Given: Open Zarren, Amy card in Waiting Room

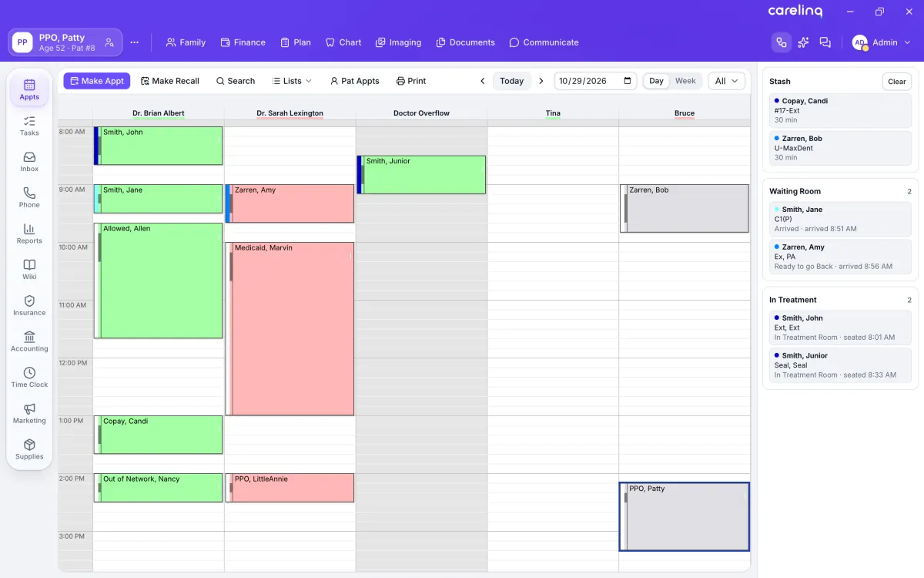Looking at the screenshot, I should coord(840,257).
